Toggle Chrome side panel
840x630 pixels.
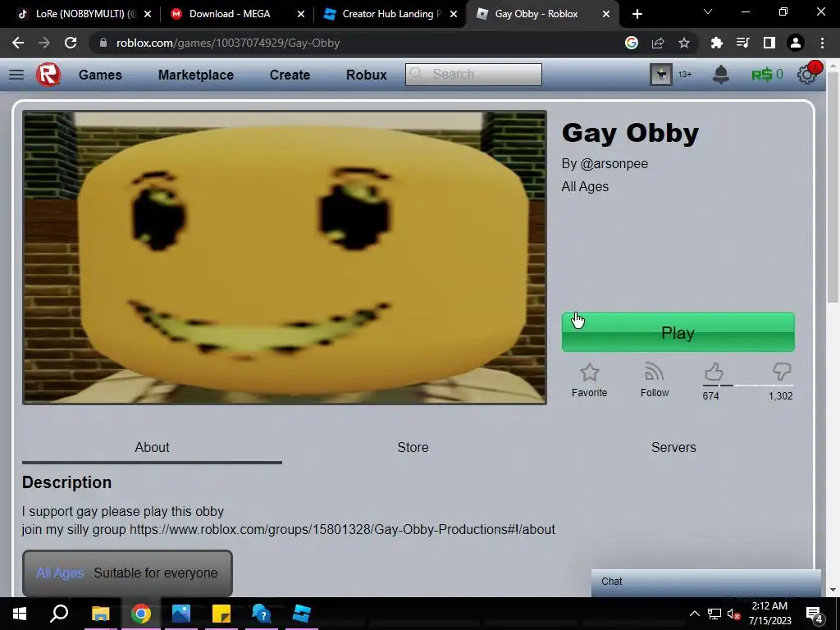769,43
